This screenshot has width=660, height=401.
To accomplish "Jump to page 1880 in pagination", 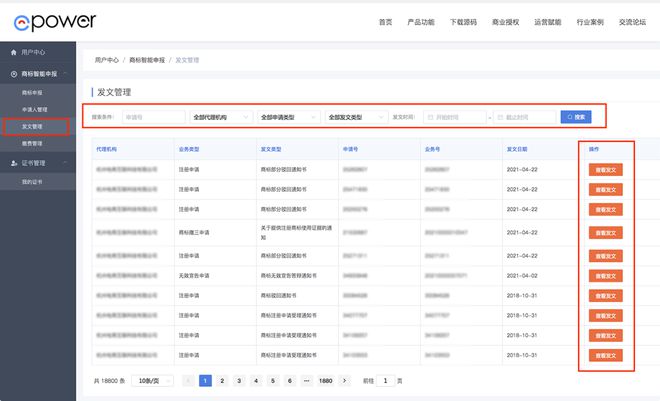I will 325,381.
